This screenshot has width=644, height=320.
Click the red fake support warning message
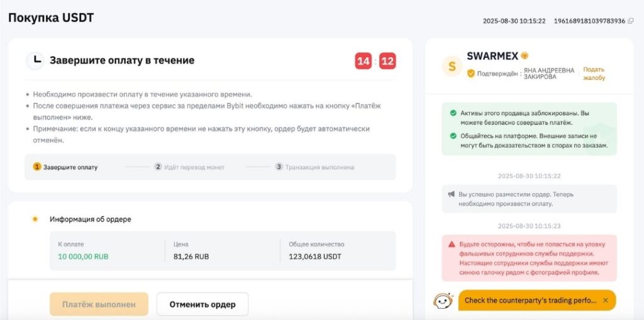[x=529, y=258]
